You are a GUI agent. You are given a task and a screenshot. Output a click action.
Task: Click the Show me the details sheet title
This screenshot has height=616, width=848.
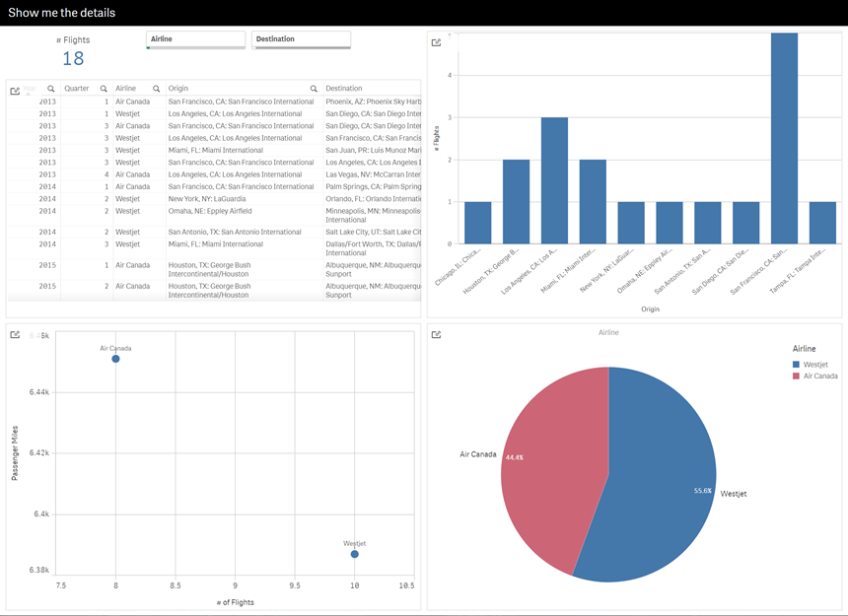click(60, 12)
